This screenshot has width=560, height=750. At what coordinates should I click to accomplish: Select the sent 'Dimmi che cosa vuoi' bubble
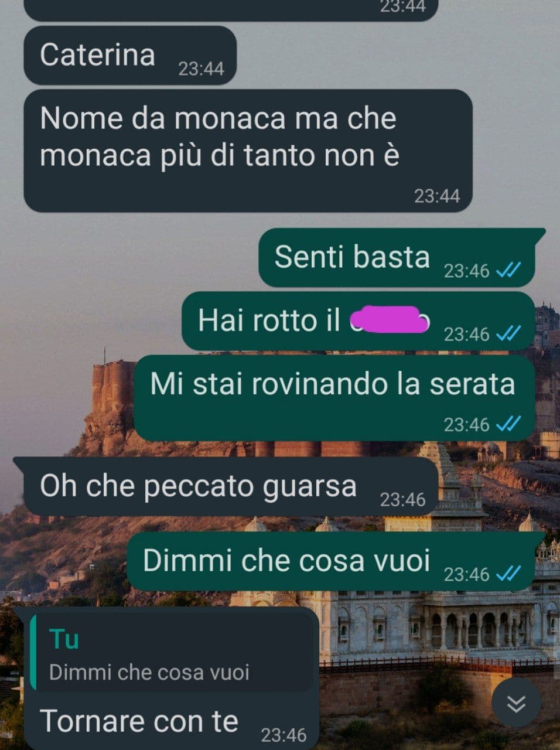336,561
